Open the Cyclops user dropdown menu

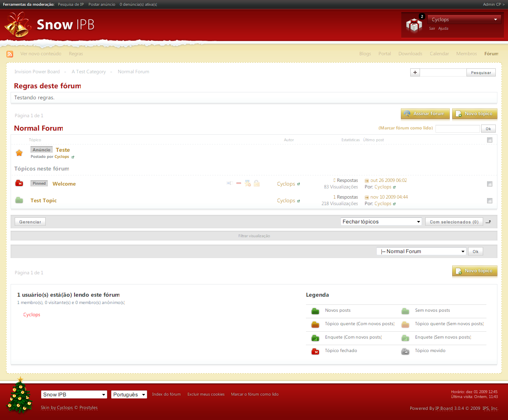click(x=464, y=20)
